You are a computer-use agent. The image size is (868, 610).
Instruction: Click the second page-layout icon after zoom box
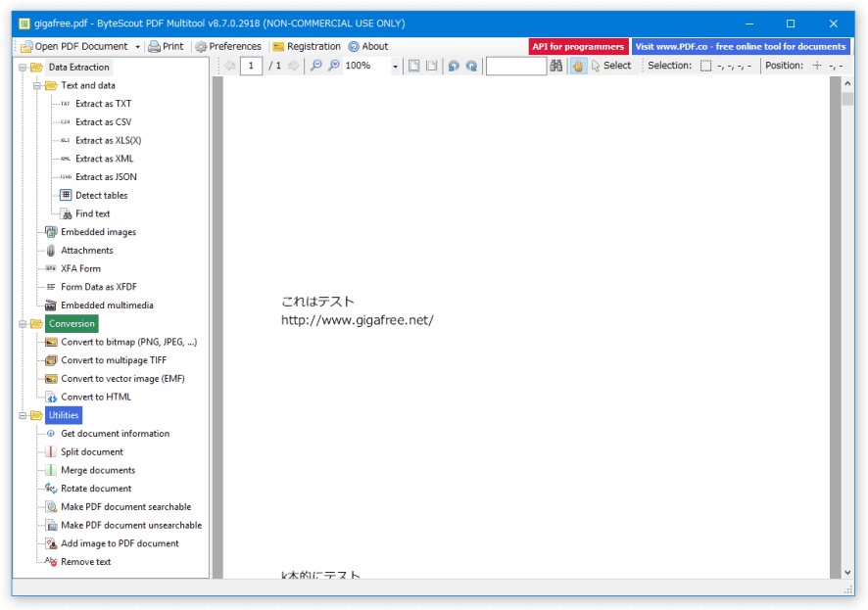click(x=431, y=66)
